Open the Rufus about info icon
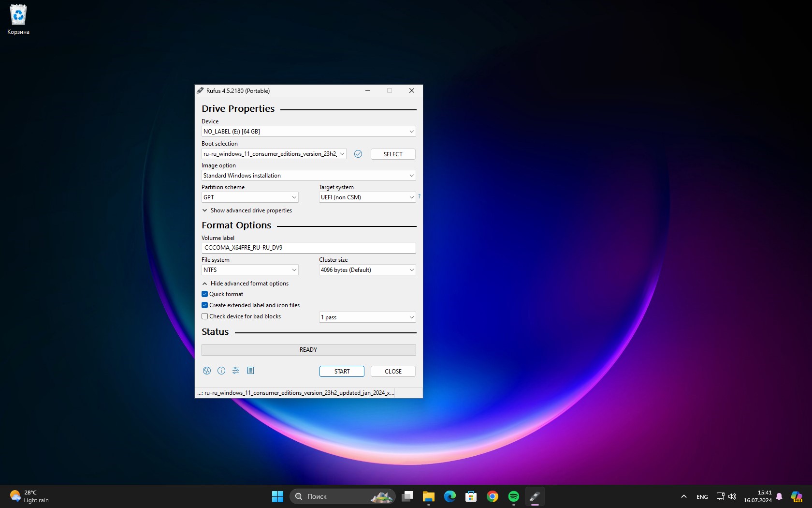 pos(221,371)
